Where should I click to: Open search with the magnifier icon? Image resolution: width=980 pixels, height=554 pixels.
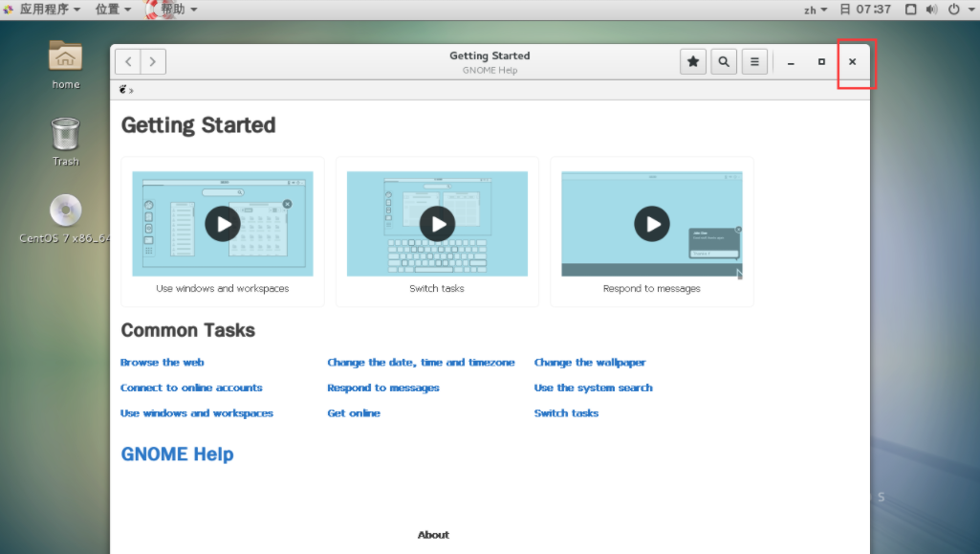(724, 61)
